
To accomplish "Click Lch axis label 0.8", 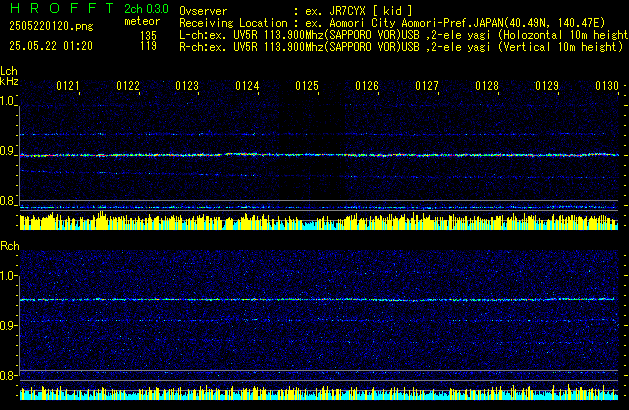I will tap(7, 201).
